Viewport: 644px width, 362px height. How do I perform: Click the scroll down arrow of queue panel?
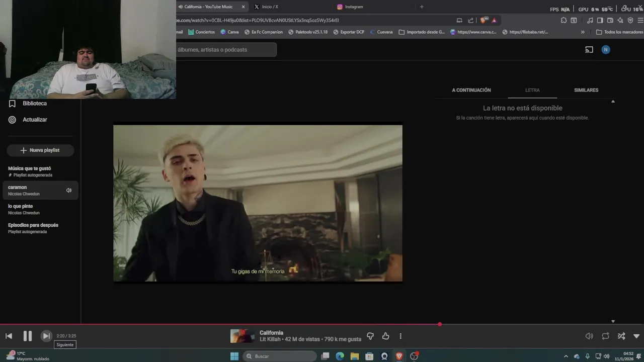click(613, 321)
